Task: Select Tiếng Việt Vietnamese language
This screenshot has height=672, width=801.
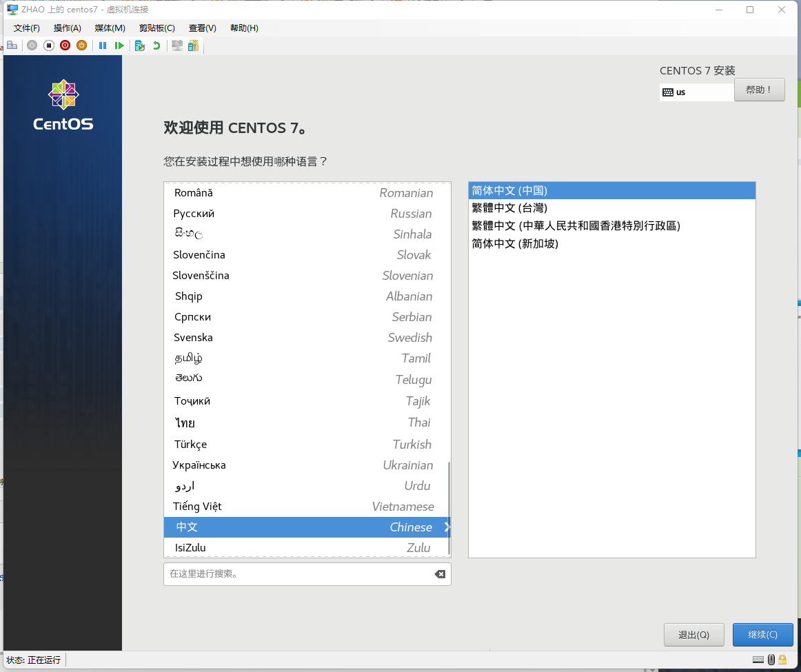Action: click(305, 507)
